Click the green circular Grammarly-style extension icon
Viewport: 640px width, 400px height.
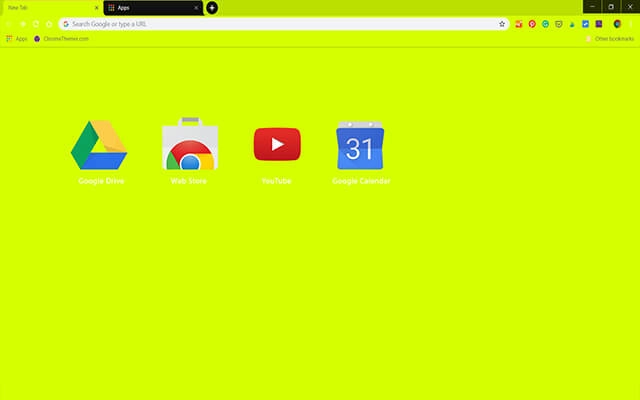(x=546, y=24)
